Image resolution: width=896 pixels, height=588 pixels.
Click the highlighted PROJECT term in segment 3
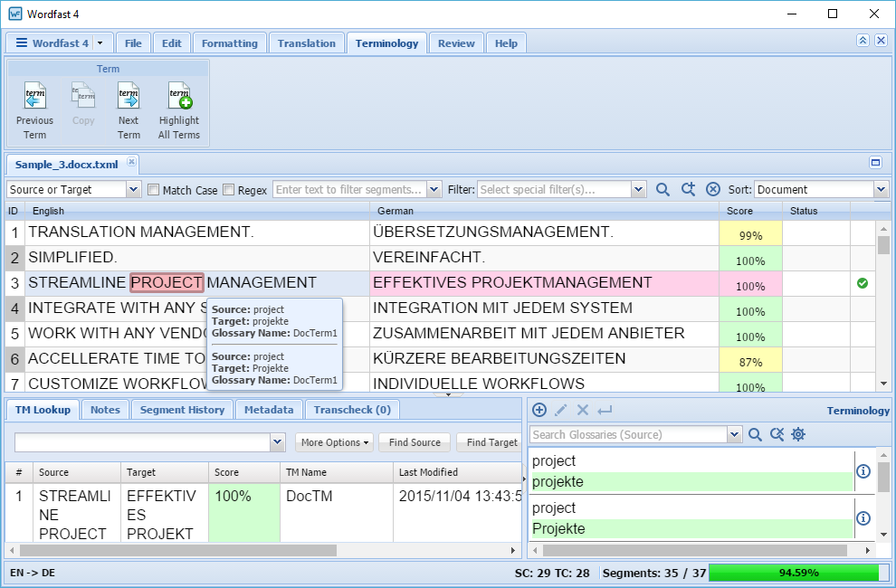pos(167,282)
